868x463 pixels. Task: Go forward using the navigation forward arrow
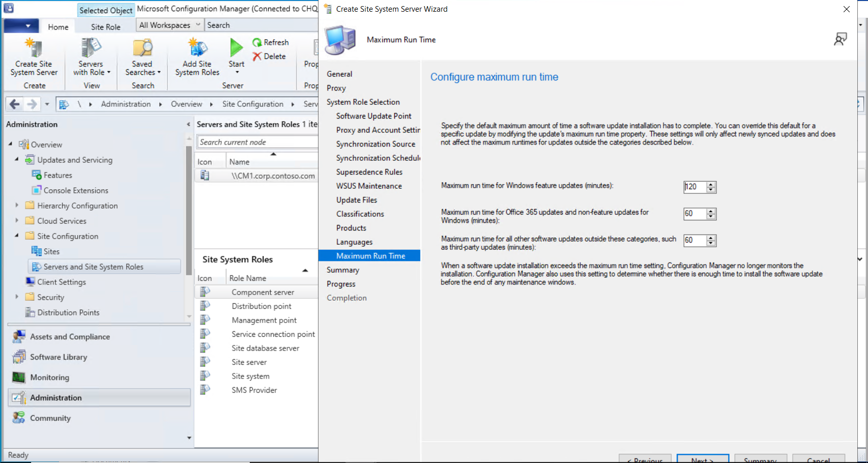pyautogui.click(x=32, y=104)
